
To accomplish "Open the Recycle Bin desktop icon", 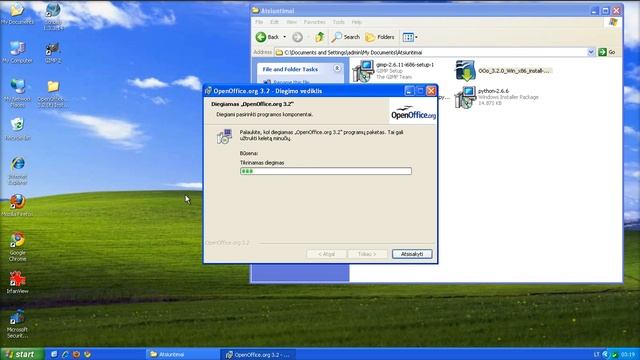I will [17, 129].
